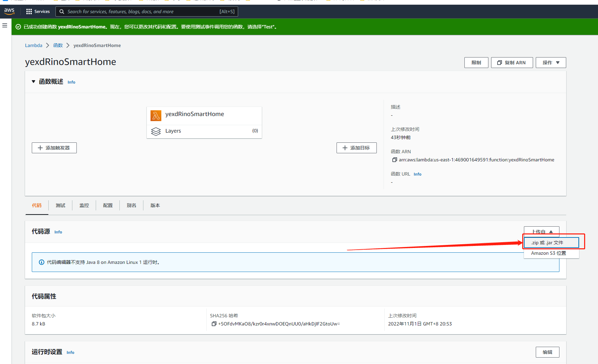Click the green success check icon
The height and width of the screenshot is (364, 598).
click(x=18, y=27)
